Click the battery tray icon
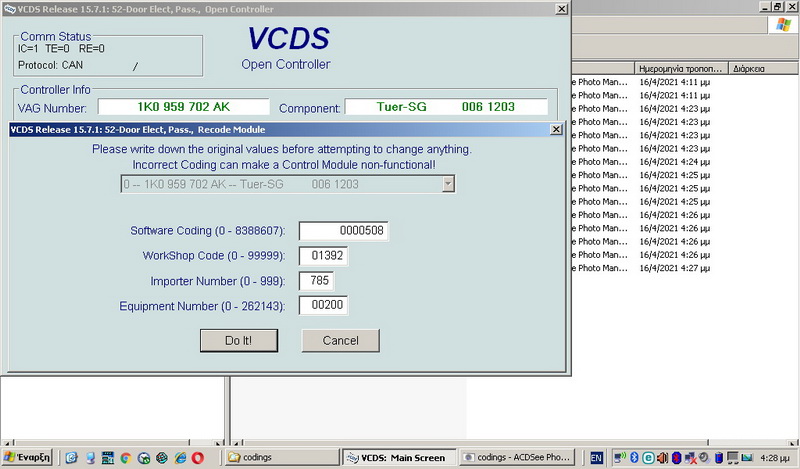Viewport: 800px width, 469px height. [x=718, y=457]
